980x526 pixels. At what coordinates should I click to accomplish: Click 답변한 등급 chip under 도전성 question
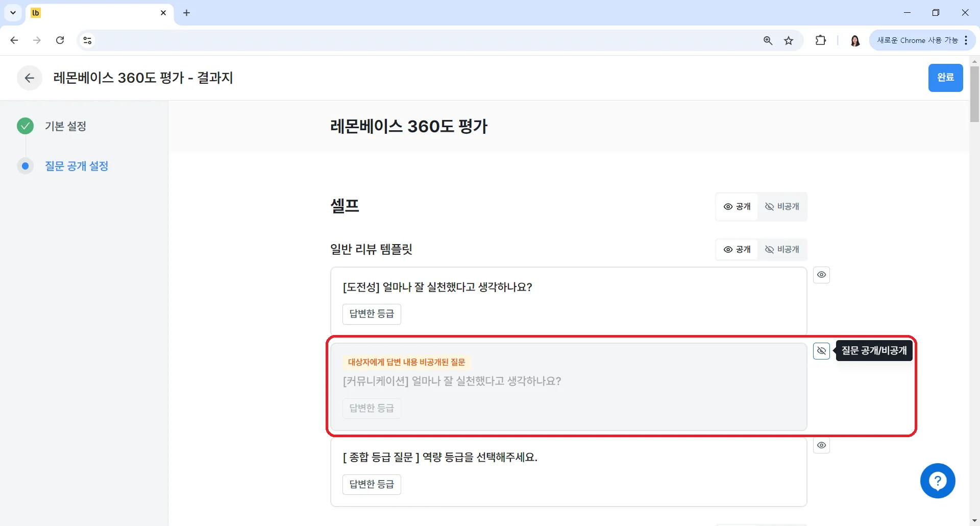tap(372, 314)
